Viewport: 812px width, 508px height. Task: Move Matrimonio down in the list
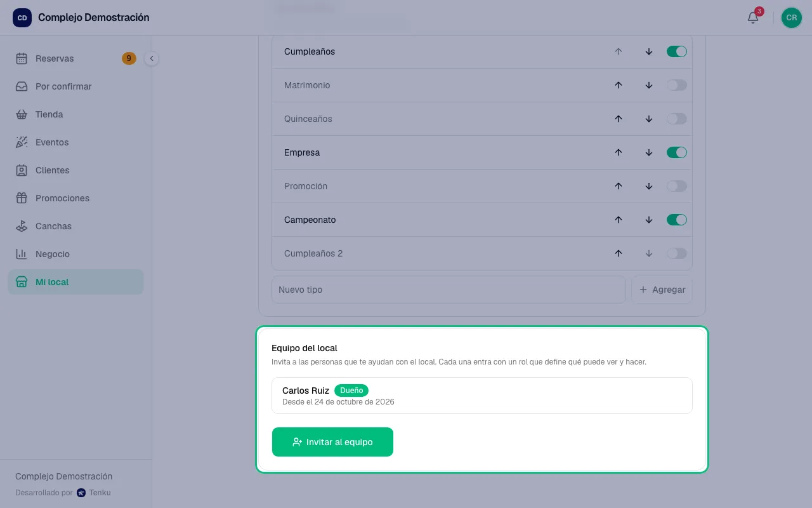pyautogui.click(x=649, y=85)
